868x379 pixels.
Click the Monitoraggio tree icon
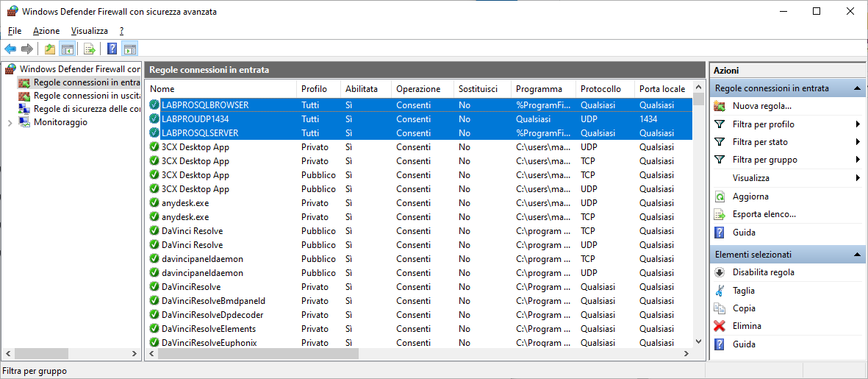coord(24,122)
